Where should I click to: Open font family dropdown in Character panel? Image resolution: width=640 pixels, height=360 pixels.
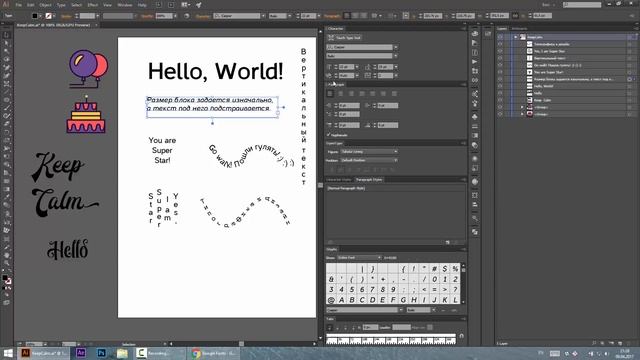pyautogui.click(x=396, y=47)
